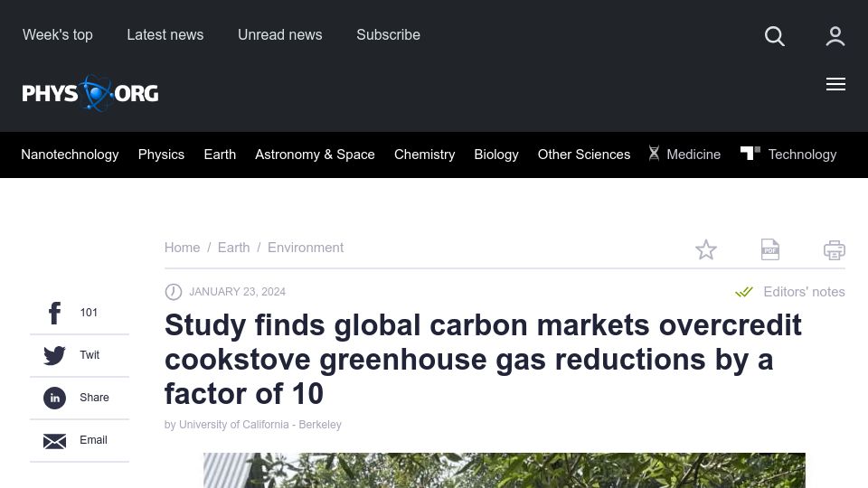The image size is (868, 488).
Task: Open Latest news
Action: [165, 35]
